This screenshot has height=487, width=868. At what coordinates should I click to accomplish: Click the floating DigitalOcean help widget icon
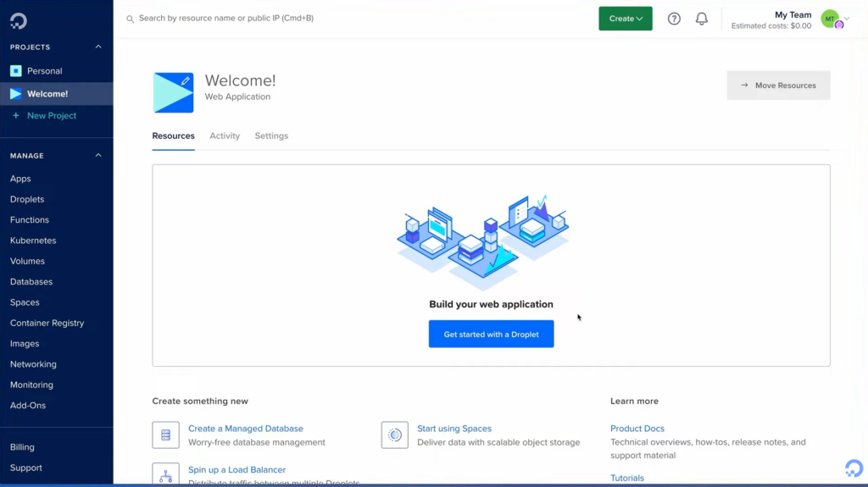click(x=854, y=468)
